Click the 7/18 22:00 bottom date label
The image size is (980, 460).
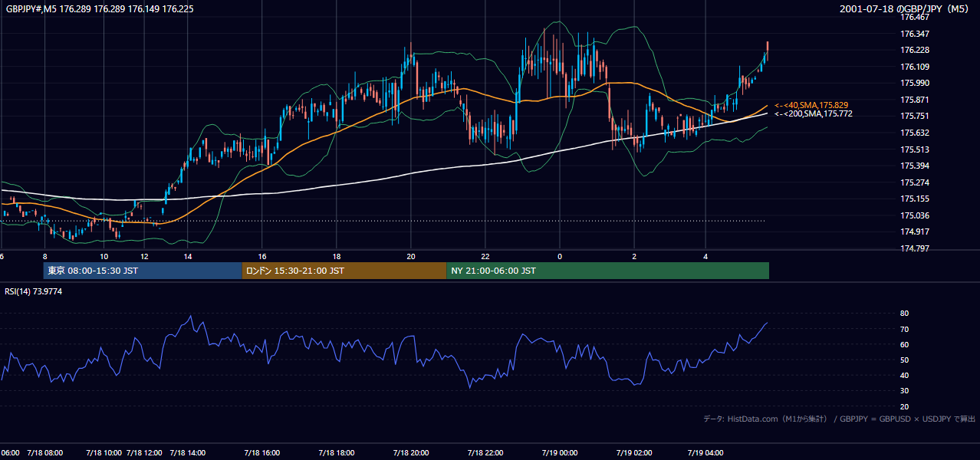(x=485, y=453)
